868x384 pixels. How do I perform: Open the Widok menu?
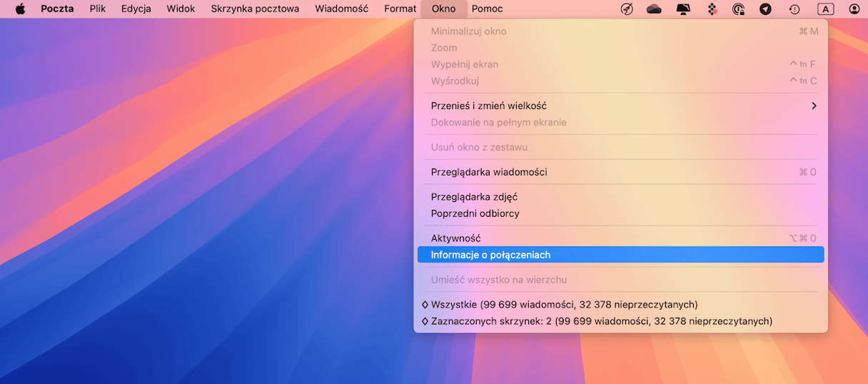(x=181, y=9)
